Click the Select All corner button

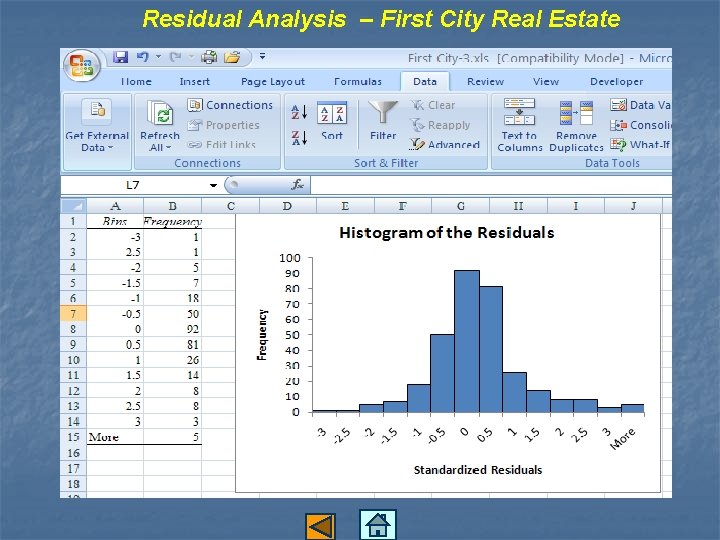coord(73,206)
